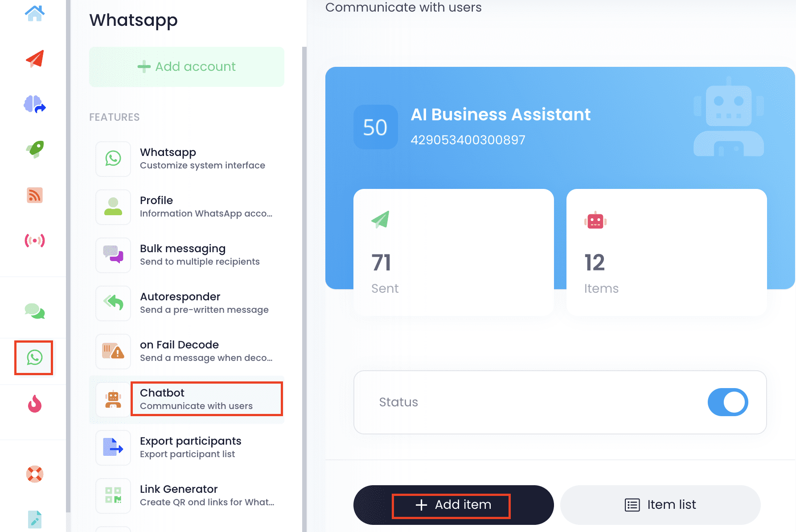Open the WhatsApp icon in left sidebar
This screenshot has height=532, width=796.
[x=34, y=357]
